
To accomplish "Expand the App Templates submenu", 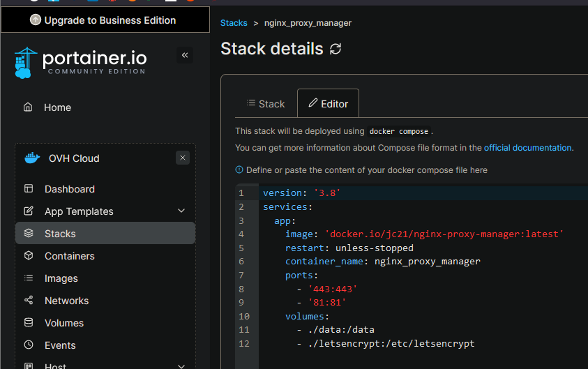I will [x=181, y=211].
